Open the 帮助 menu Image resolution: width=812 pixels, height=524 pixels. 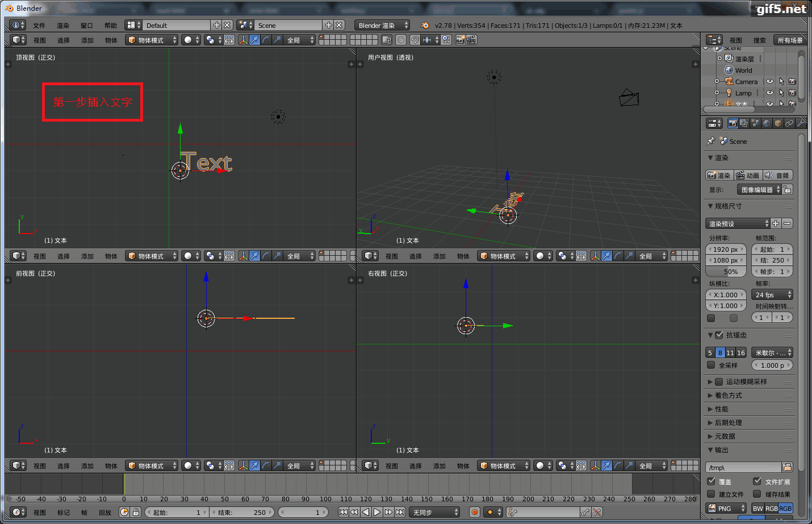pos(111,26)
